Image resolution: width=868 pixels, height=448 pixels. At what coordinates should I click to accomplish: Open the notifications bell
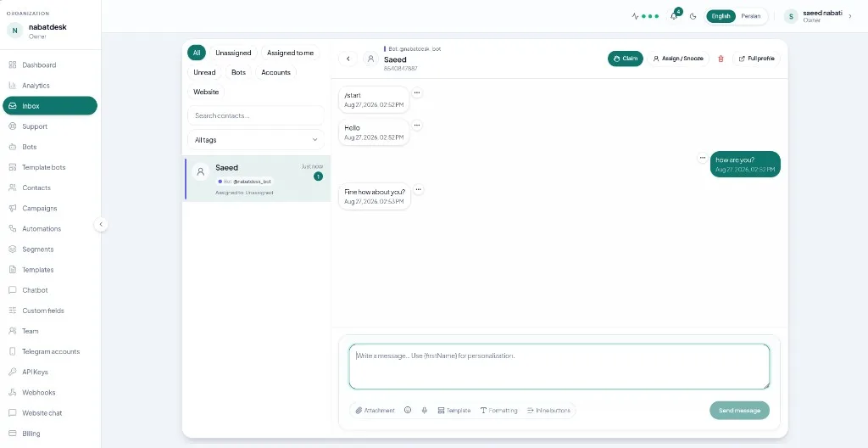tap(674, 16)
